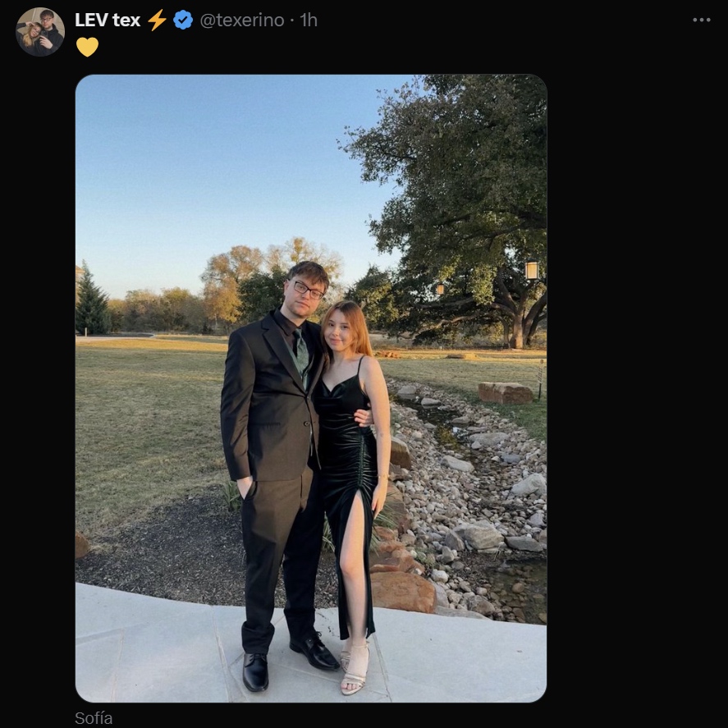Open the attached couple photo in full view
This screenshot has width=728, height=728.
[x=311, y=388]
